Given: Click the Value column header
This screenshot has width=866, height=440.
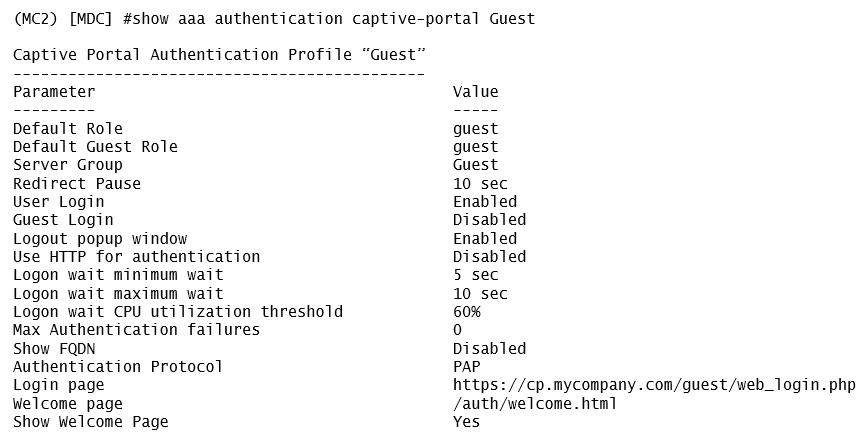Looking at the screenshot, I should 475,92.
